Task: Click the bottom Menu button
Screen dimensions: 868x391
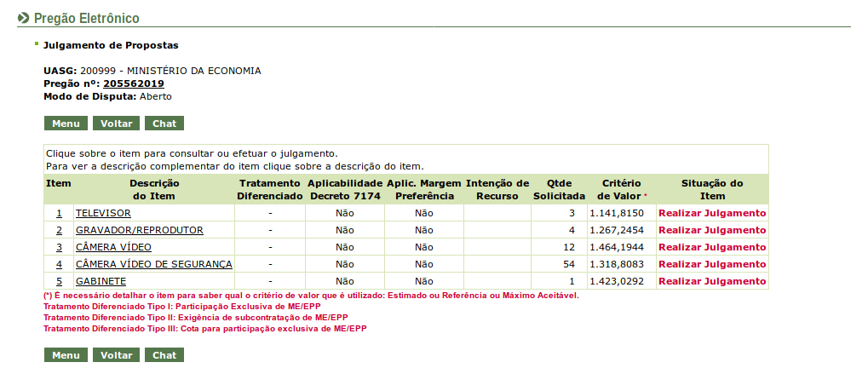Action: tap(66, 355)
